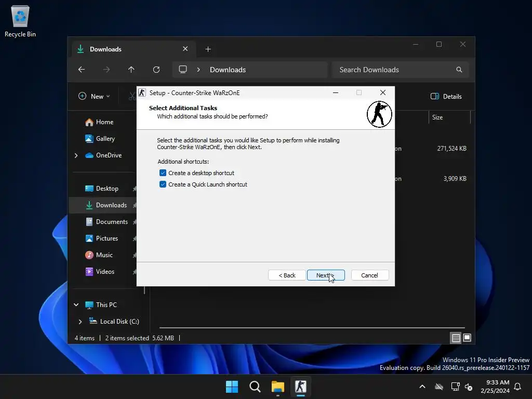This screenshot has width=532, height=399.
Task: Click the 3,909 KB file size
Action: [x=455, y=179]
